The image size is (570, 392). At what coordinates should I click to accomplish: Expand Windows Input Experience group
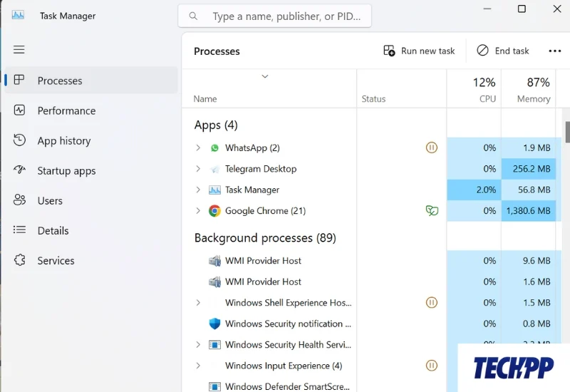tap(198, 366)
